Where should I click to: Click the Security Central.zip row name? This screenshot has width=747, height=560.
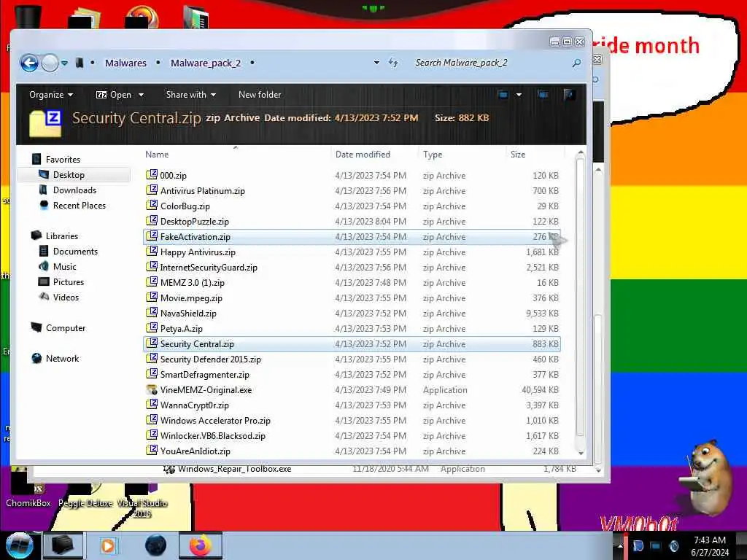197,344
